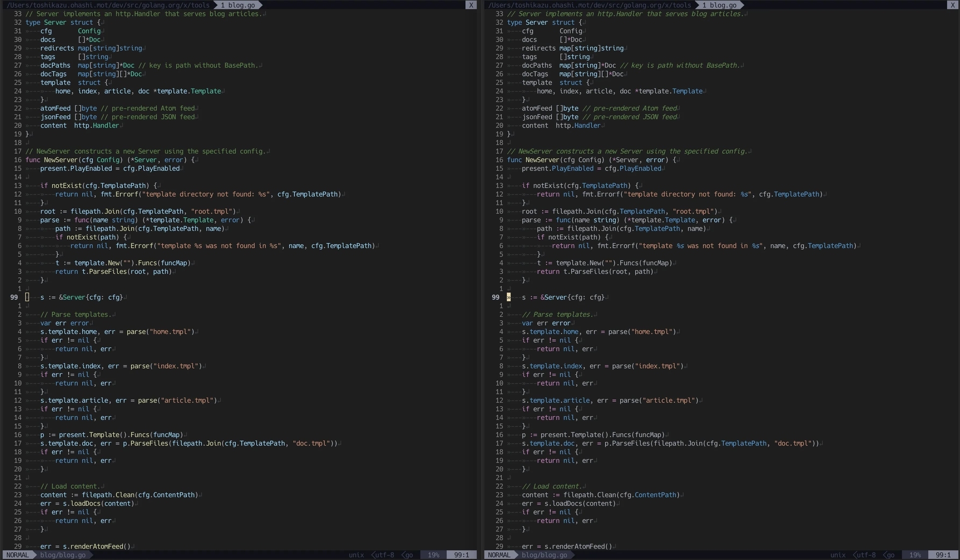Screen dimensions: 960x560
Task: Click the Load content comment in right pane
Action: (552, 487)
